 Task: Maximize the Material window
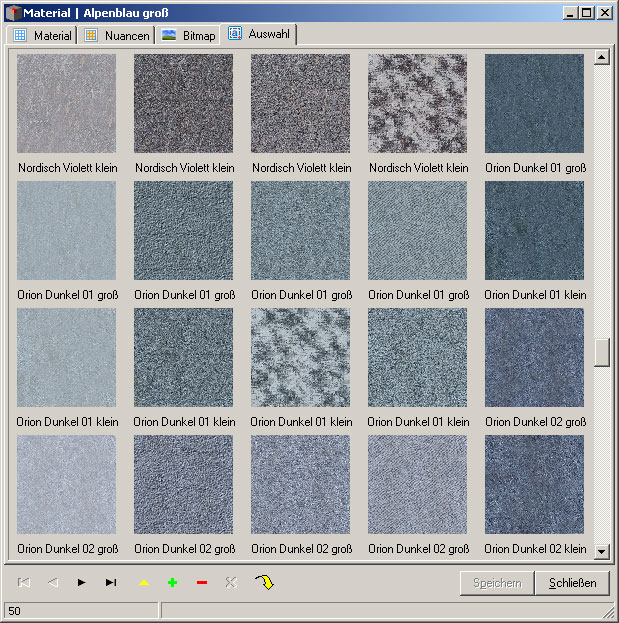pyautogui.click(x=586, y=13)
